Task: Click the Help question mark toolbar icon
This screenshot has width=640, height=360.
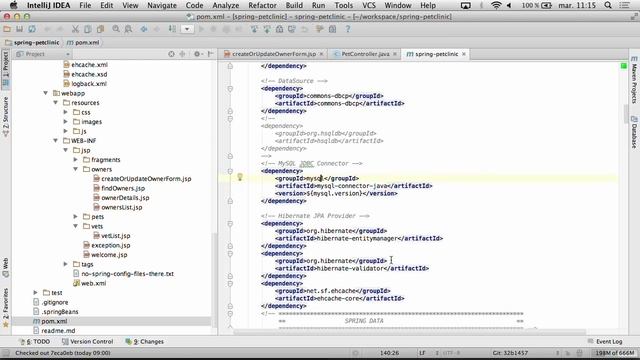Action: pos(348,29)
